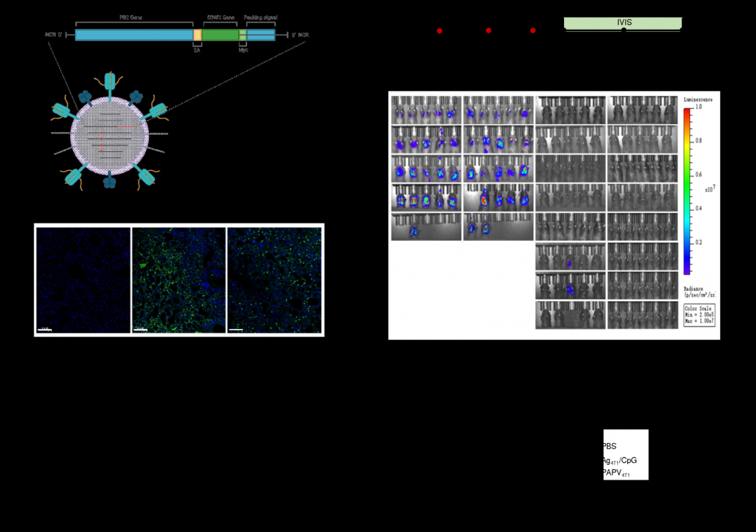Image resolution: width=756 pixels, height=532 pixels.
Task: Open the densely green-stained microscopy panel
Action: coord(179,280)
